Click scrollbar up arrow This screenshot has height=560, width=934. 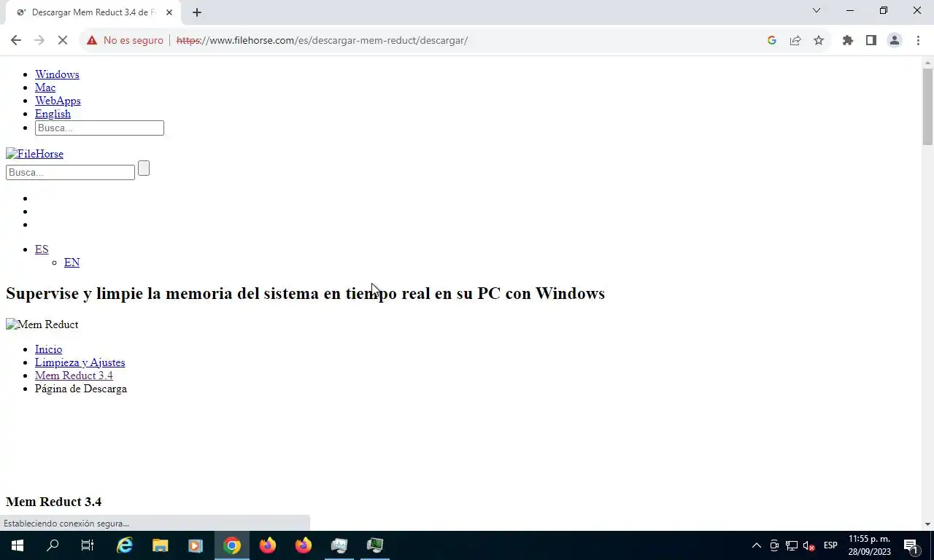pyautogui.click(x=927, y=63)
